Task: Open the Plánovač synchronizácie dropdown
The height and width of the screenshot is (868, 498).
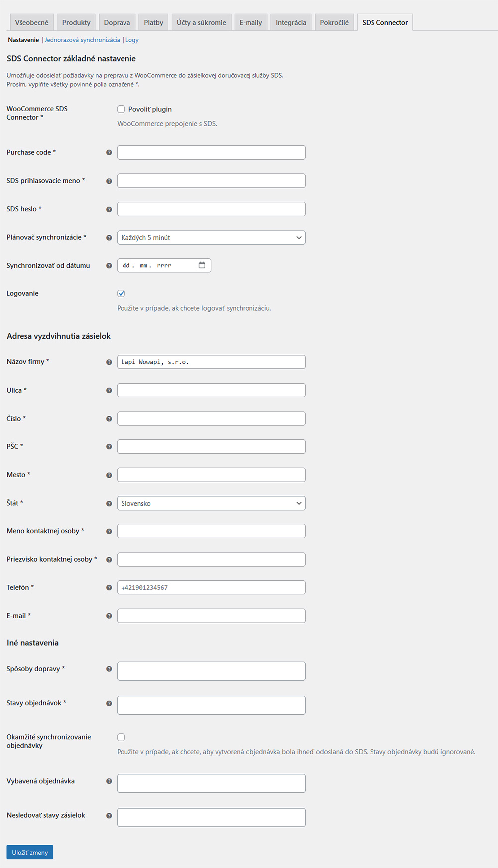Action: point(211,238)
